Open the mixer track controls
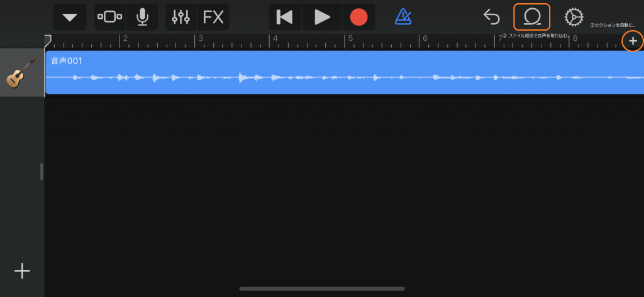 pyautogui.click(x=180, y=17)
